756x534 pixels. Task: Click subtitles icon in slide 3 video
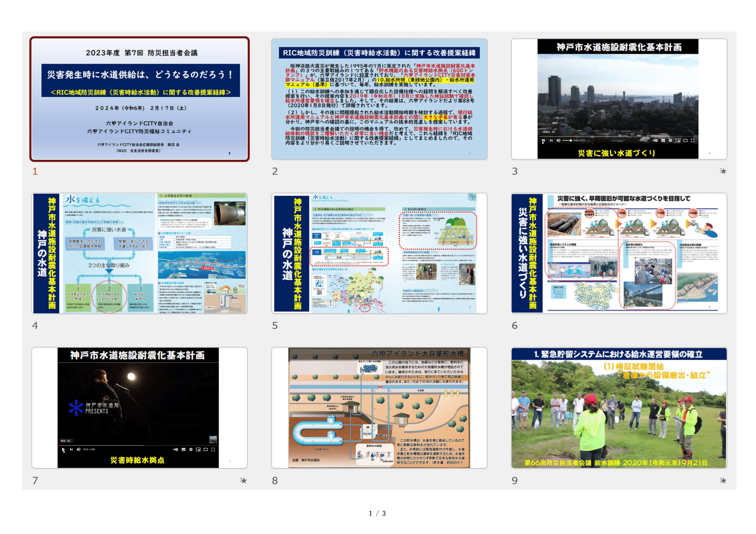(x=663, y=141)
